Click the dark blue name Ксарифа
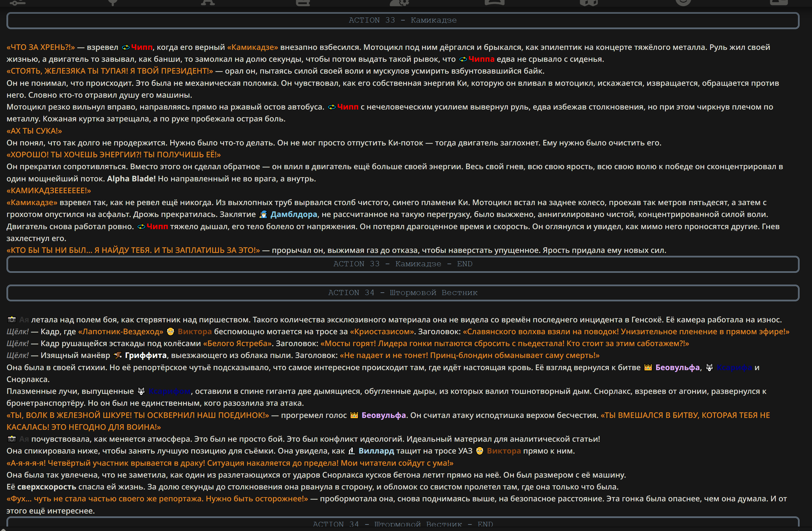The image size is (812, 531). pyautogui.click(x=734, y=368)
